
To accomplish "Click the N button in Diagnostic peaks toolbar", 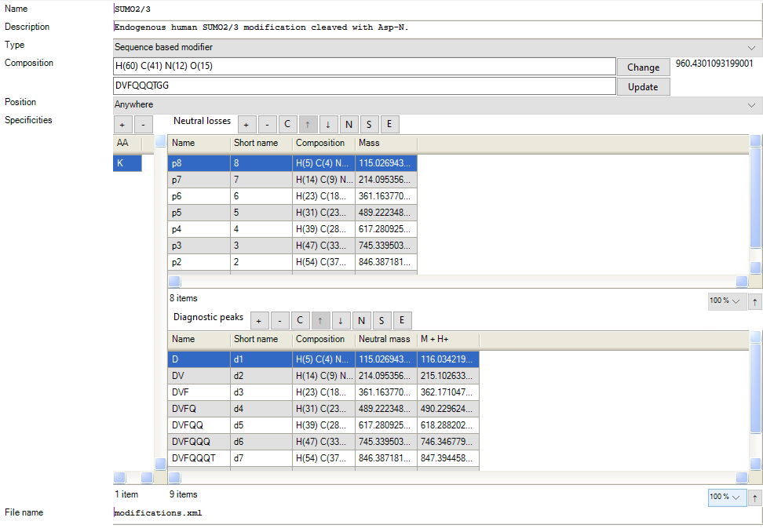I will pos(361,320).
